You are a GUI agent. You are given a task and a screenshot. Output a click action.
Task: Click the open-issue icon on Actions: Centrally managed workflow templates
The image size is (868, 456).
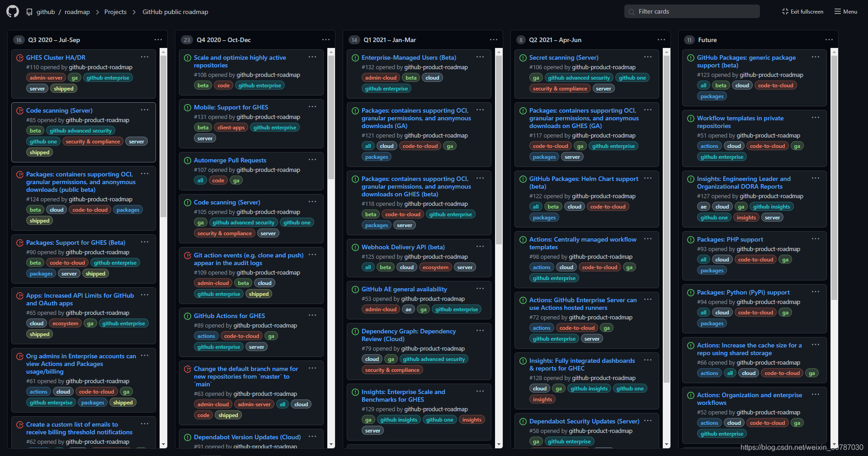pyautogui.click(x=523, y=240)
